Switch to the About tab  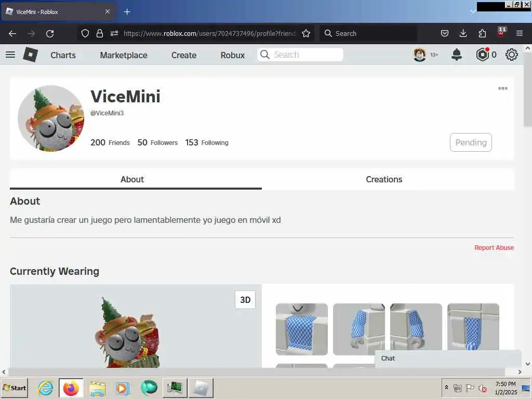136,179
